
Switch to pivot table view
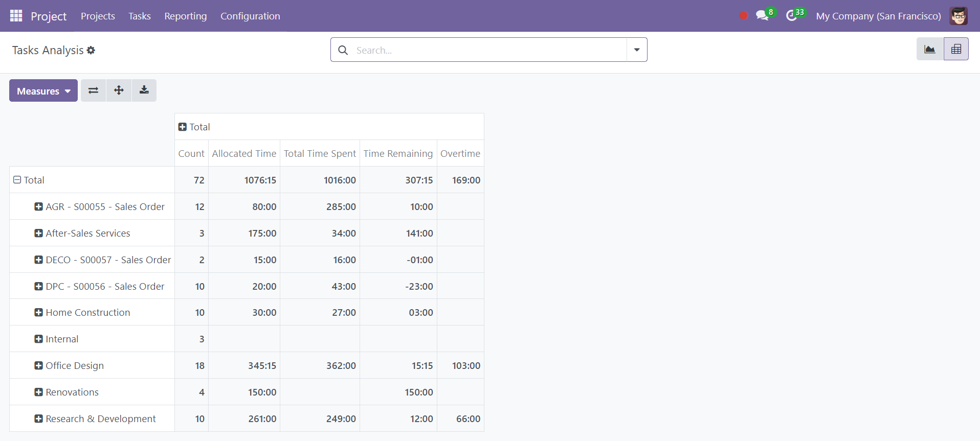click(x=956, y=50)
